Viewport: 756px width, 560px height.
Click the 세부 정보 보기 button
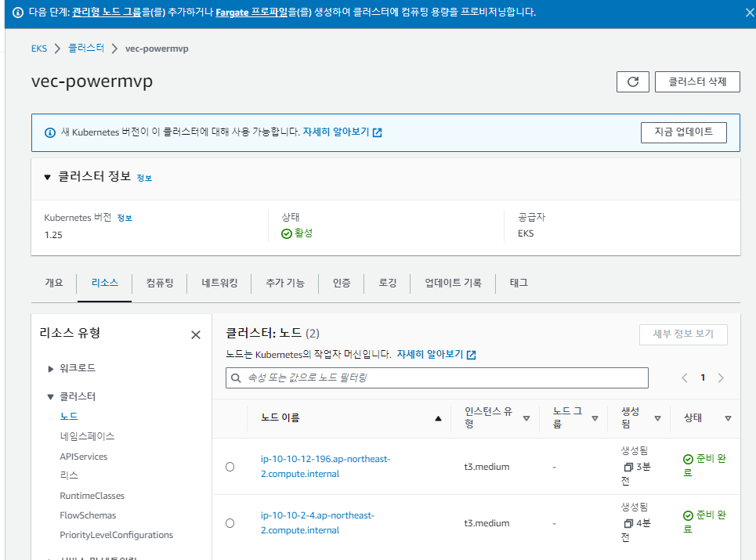coord(683,334)
